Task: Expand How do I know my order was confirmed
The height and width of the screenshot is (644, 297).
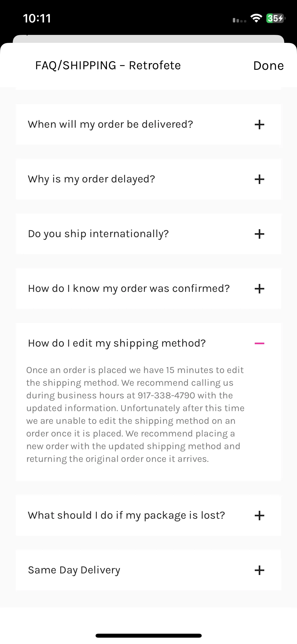Action: coord(148,289)
